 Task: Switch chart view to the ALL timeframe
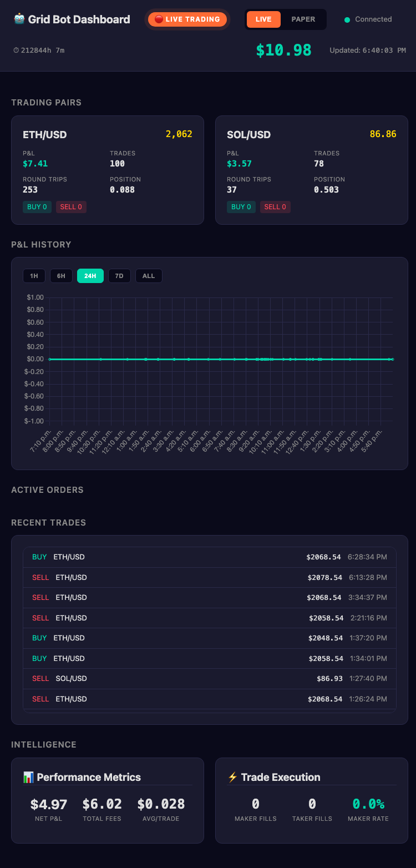pos(148,275)
